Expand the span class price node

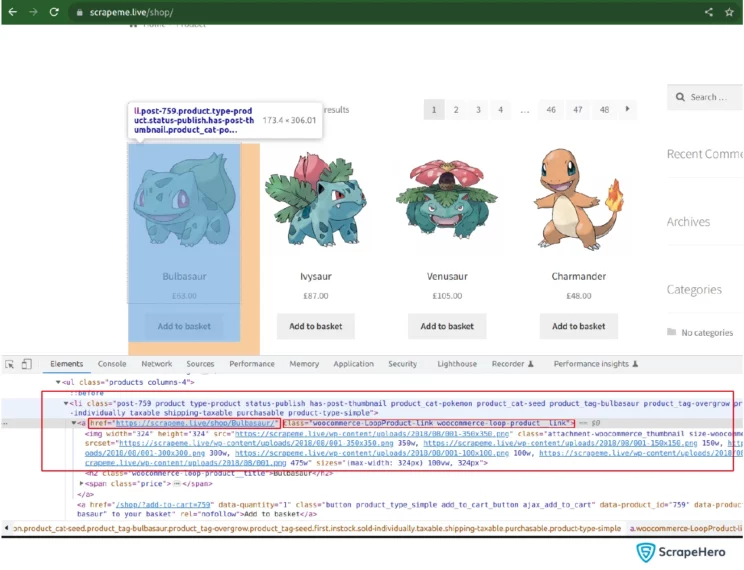[82, 484]
